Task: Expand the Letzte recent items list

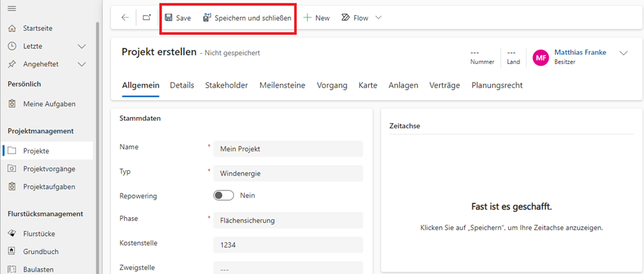Action: [82, 46]
